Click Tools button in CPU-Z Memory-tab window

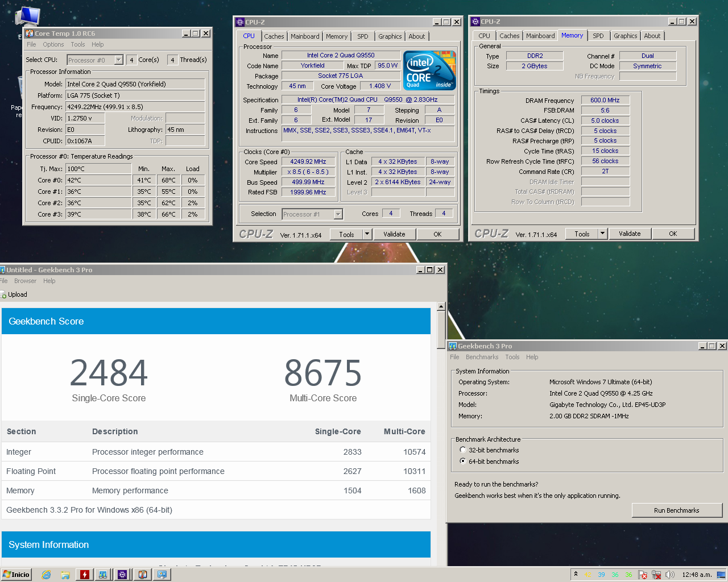(x=582, y=234)
